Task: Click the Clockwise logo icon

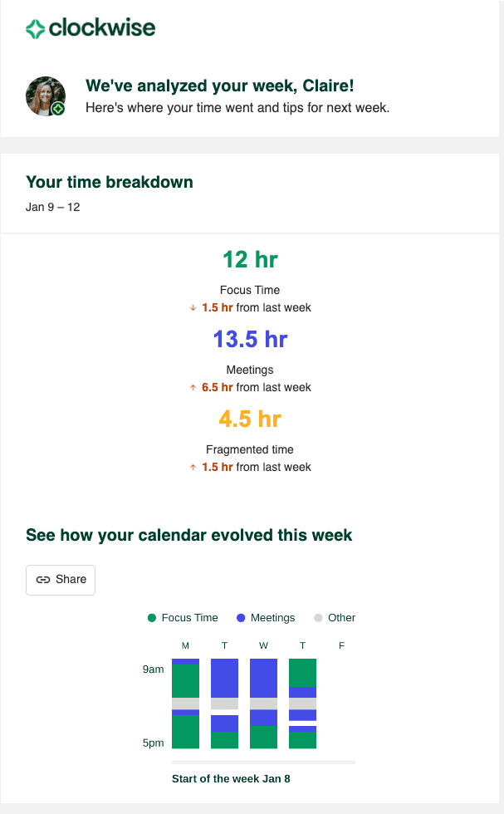Action: point(36,29)
